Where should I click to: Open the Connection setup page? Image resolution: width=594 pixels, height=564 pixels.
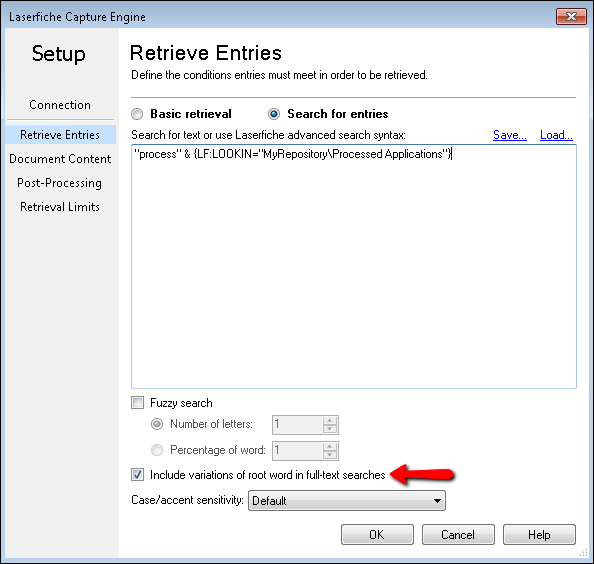coord(60,105)
